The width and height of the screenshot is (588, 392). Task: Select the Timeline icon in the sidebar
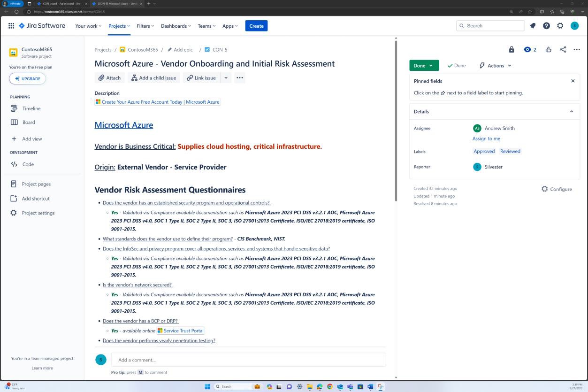(x=15, y=108)
